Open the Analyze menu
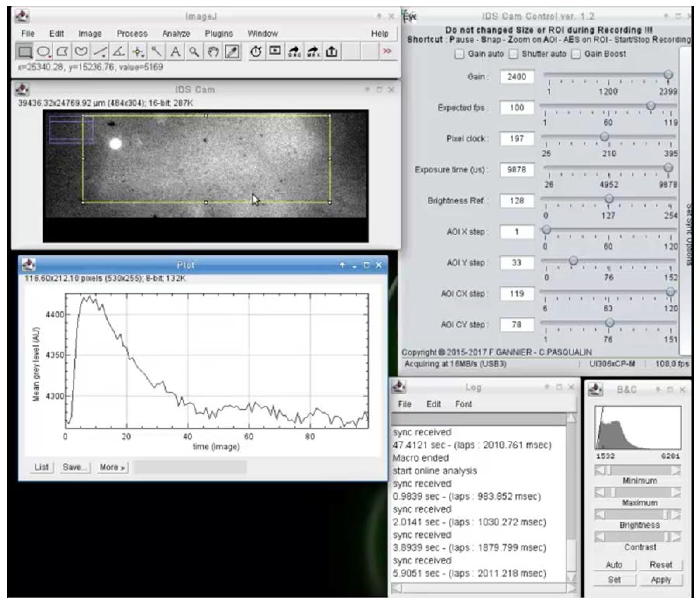 176,33
